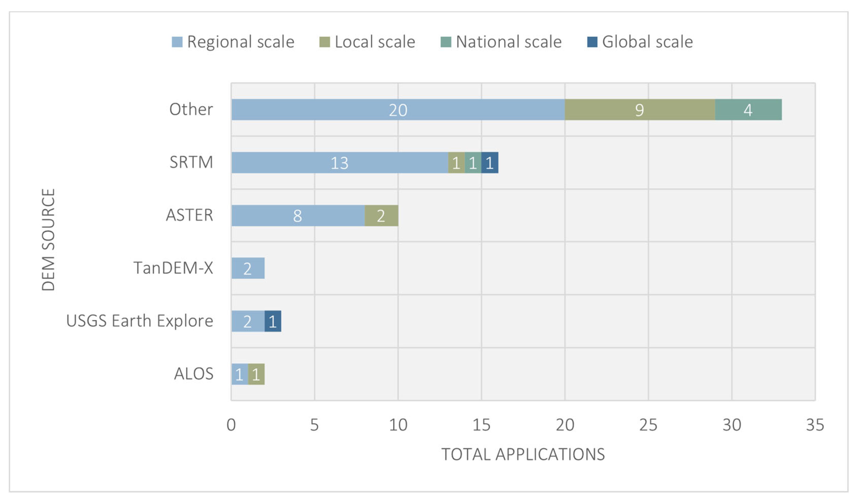857x504 pixels.
Task: Click the Local scale legend color swatch
Action: (x=324, y=42)
